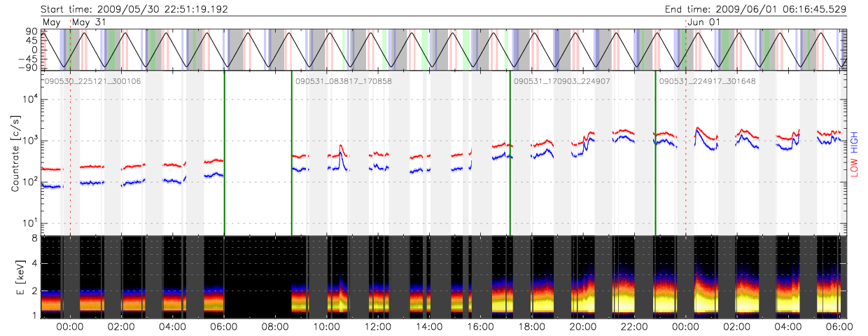Click the Countrate [c/s] axis title
The image size is (868, 336).
pos(15,154)
